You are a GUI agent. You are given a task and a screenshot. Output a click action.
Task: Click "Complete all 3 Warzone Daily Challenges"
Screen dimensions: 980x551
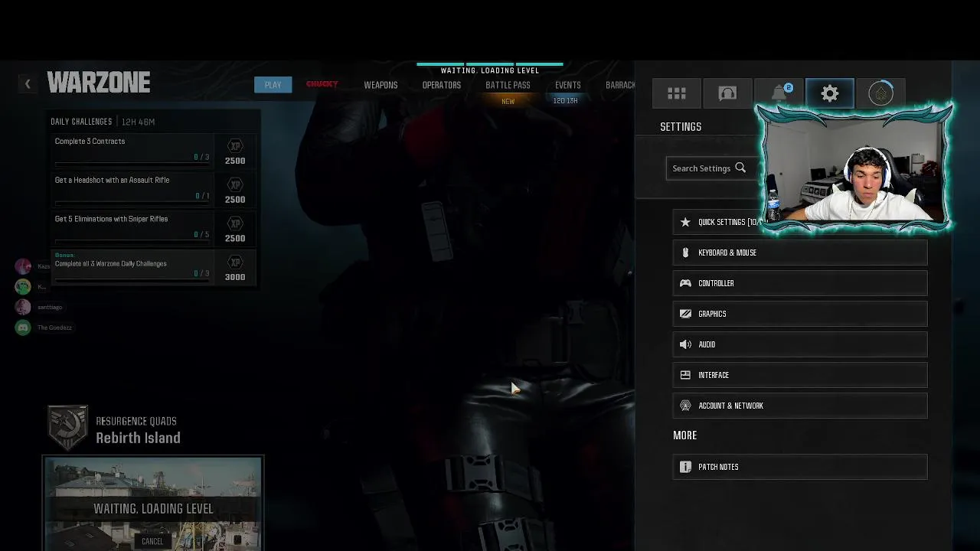(x=110, y=263)
